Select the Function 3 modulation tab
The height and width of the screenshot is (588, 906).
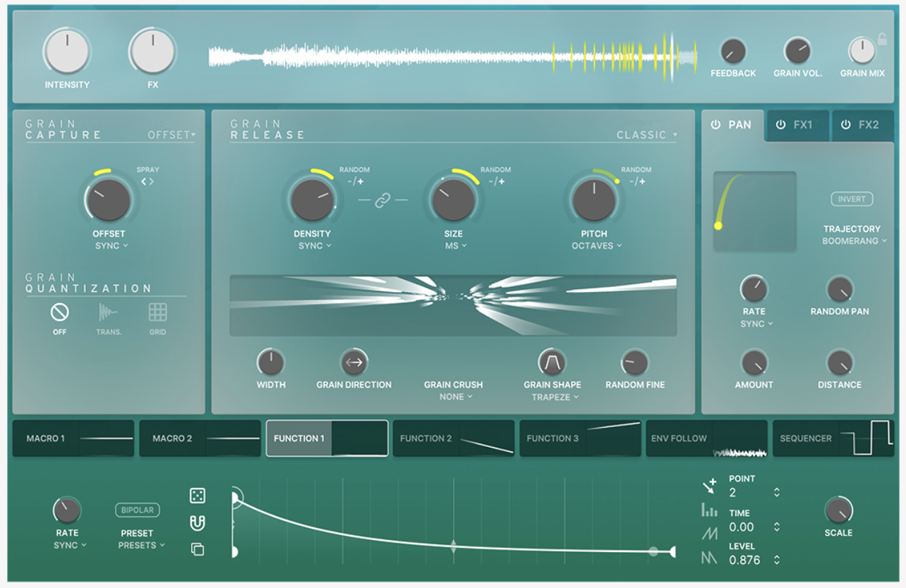pyautogui.click(x=580, y=439)
